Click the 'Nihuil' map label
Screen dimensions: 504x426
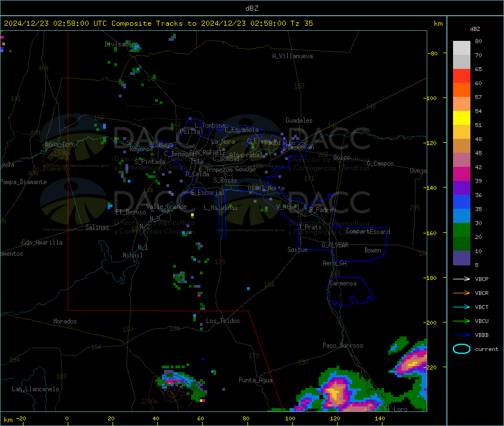coord(133,255)
